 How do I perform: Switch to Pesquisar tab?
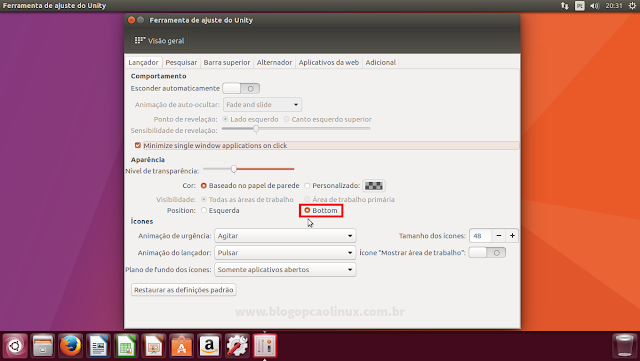[181, 62]
